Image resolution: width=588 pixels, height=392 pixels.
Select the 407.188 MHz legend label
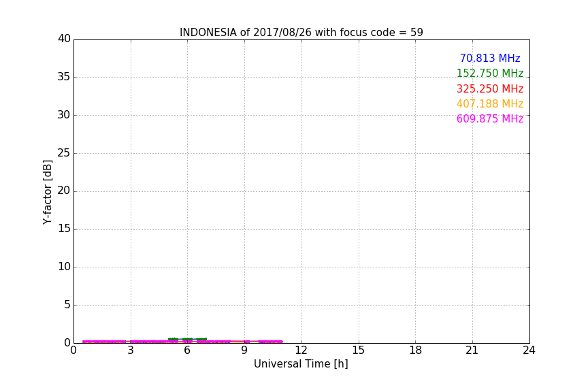coord(490,104)
